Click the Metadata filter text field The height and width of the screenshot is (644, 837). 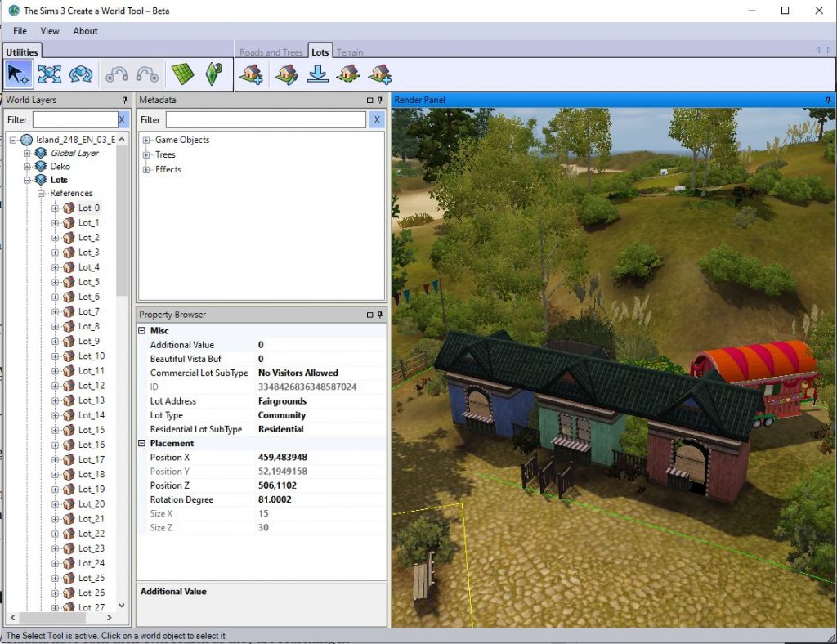265,119
